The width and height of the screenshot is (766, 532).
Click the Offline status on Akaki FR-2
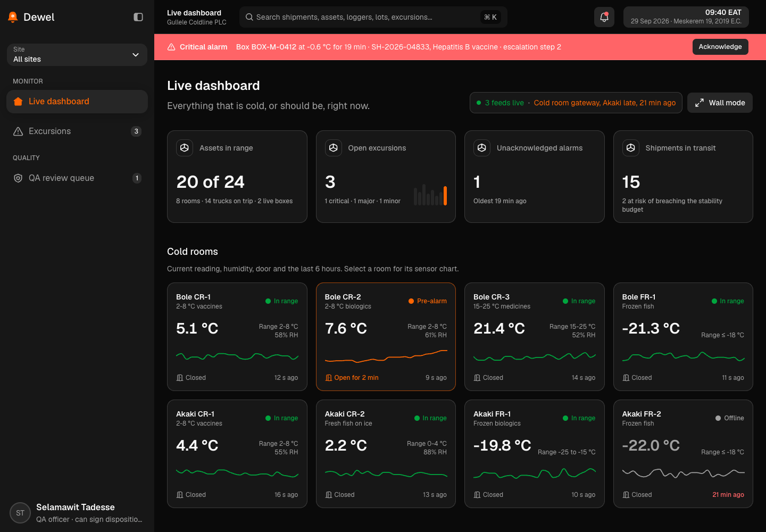pos(730,418)
